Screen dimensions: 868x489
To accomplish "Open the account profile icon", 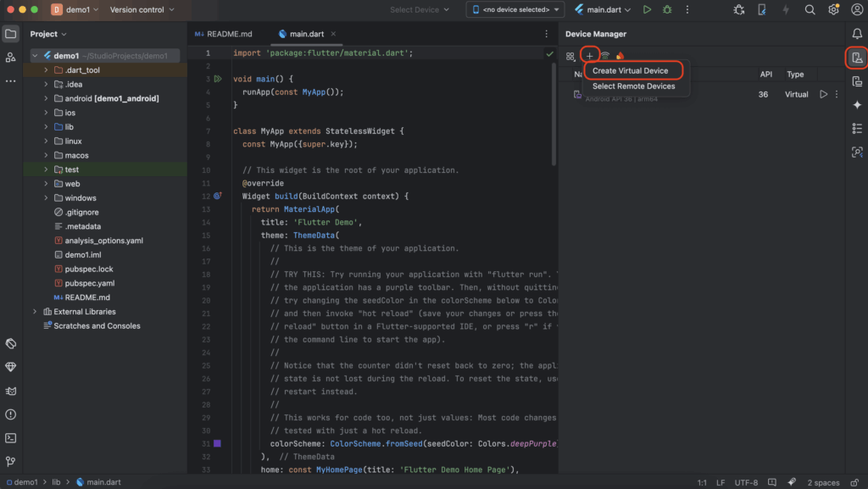I will [x=857, y=9].
